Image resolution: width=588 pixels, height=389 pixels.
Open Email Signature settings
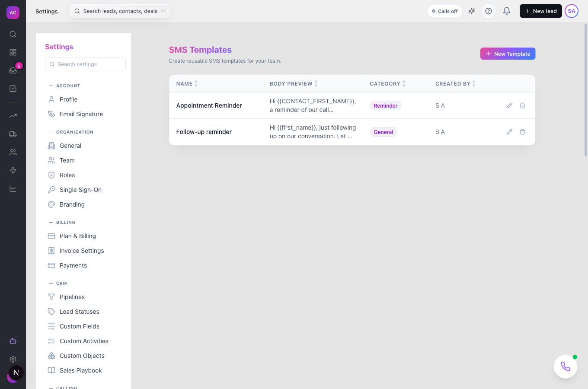pos(85,114)
